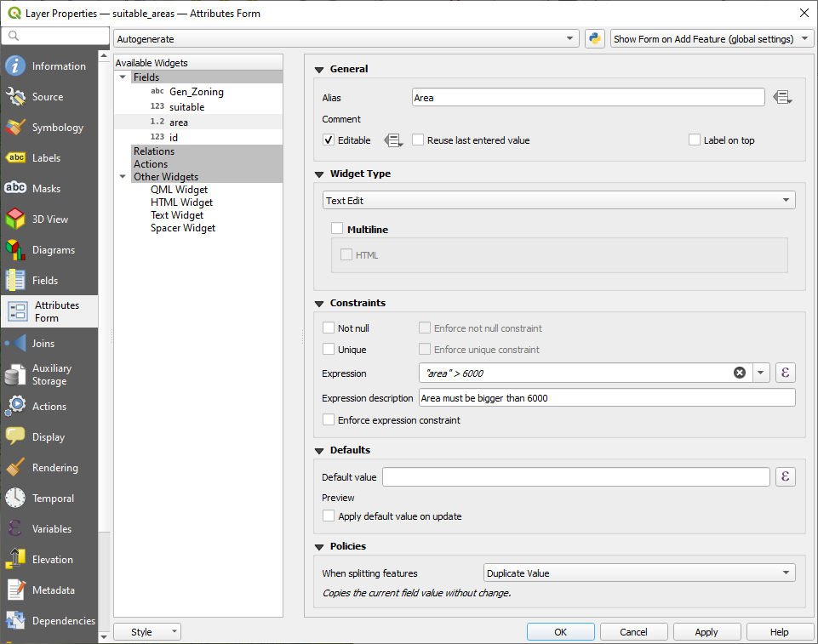The image size is (818, 644).
Task: Change the When splitting features policy
Action: (x=638, y=573)
